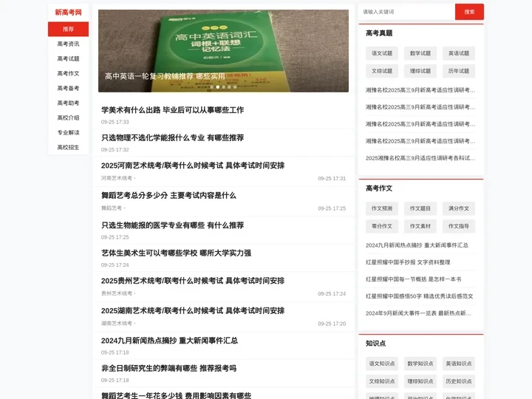This screenshot has width=532, height=399.
Task: Click the 湖南艺术统考 tag
Action: pos(117,324)
